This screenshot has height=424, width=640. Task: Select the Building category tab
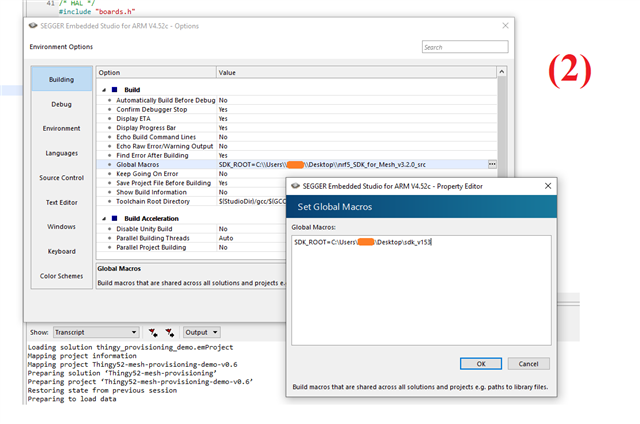coord(62,79)
